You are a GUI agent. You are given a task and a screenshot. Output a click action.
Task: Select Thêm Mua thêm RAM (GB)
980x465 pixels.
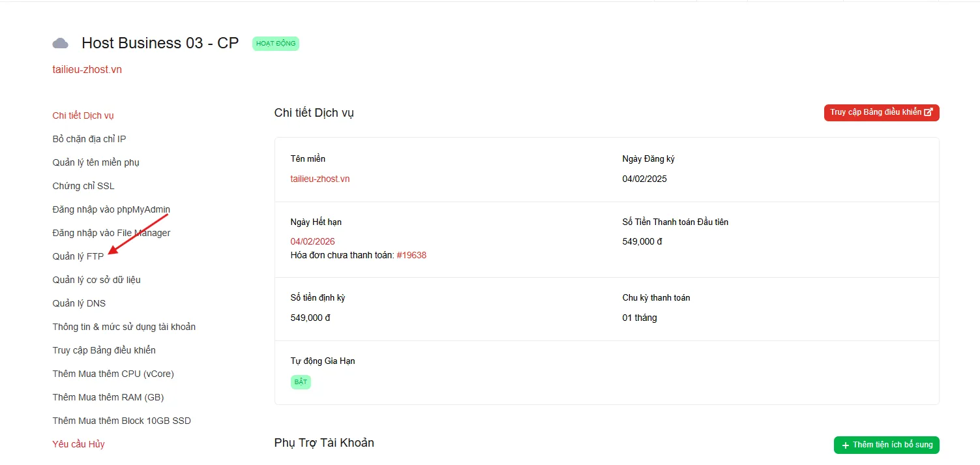[x=108, y=397]
